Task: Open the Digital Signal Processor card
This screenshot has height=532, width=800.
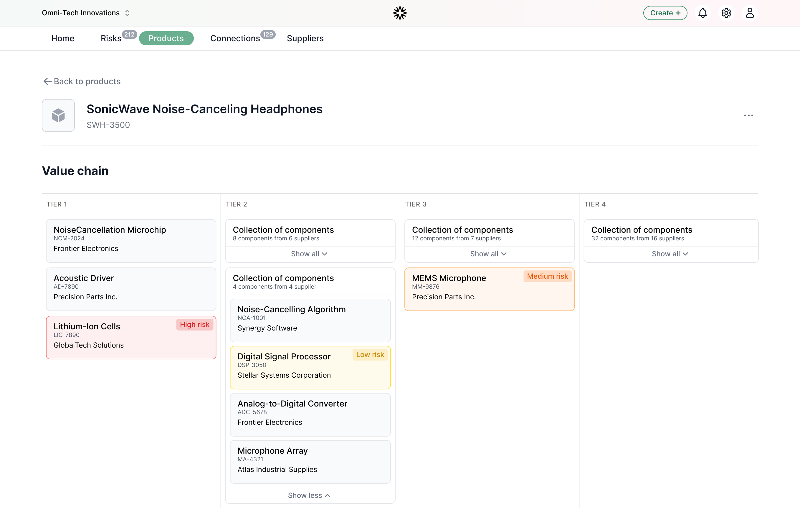Action: click(310, 367)
